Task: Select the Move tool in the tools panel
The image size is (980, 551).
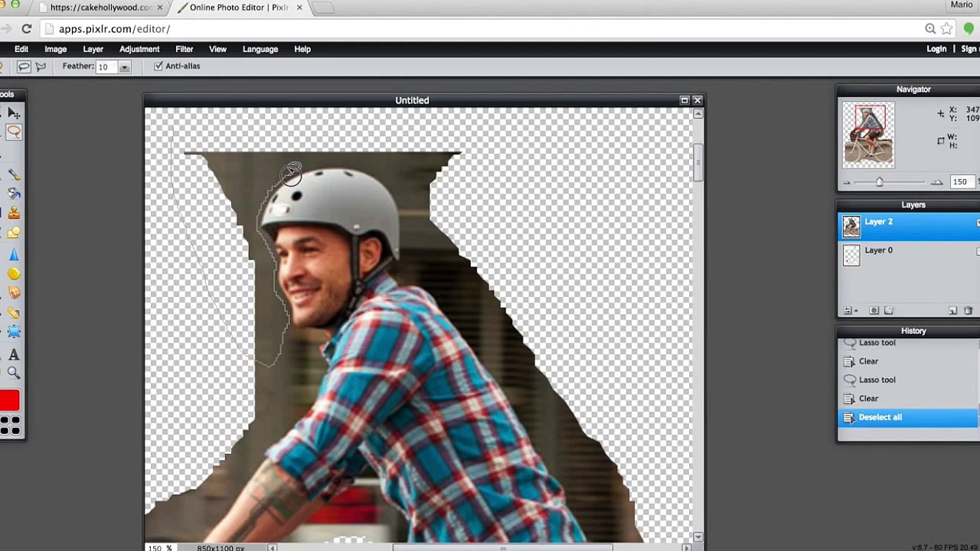Action: coord(14,113)
